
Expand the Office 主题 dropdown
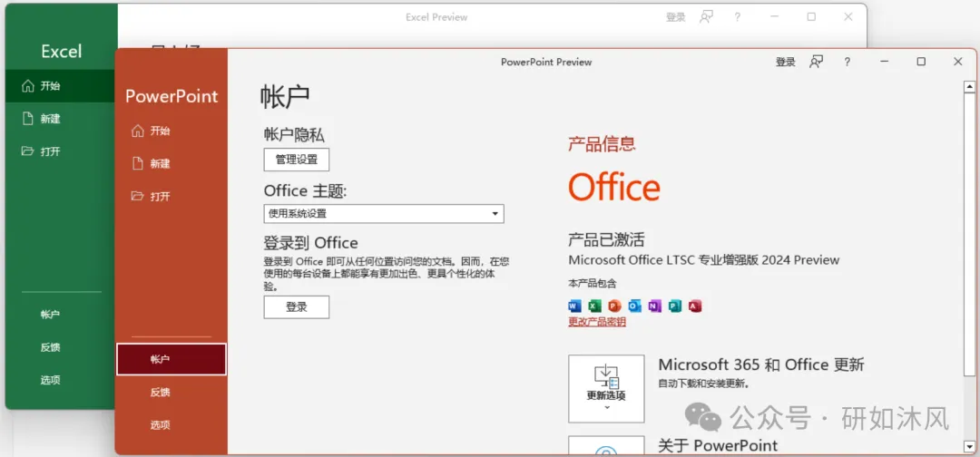[x=384, y=213]
